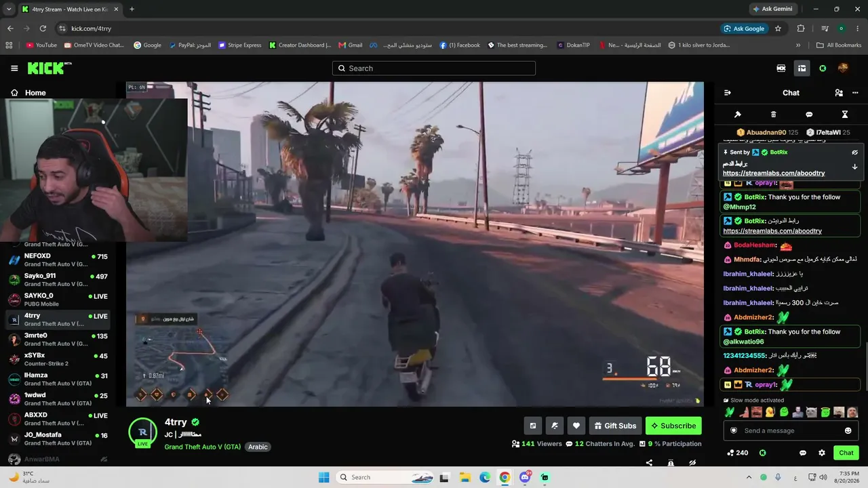Open the chat users list icon

coord(839,93)
